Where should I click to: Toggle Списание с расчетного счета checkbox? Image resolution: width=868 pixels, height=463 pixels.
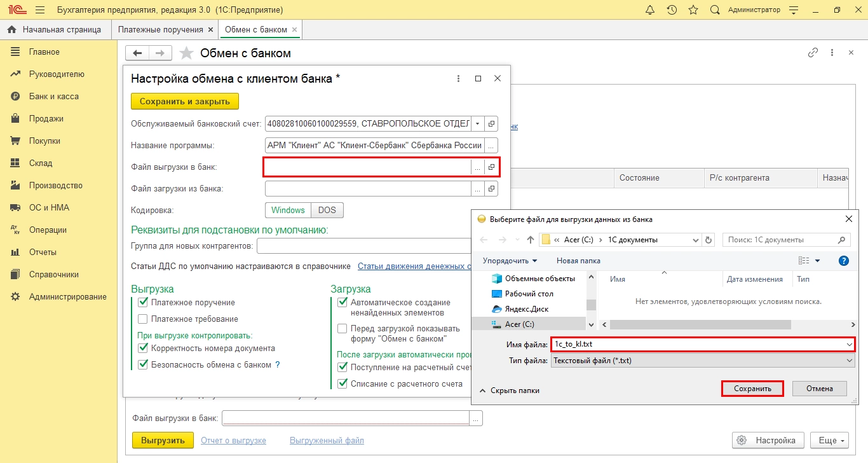coord(342,384)
